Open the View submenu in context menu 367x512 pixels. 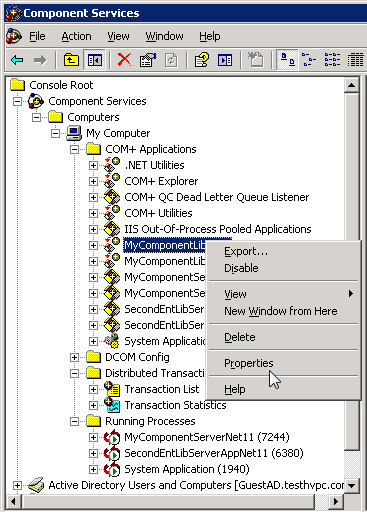283,294
